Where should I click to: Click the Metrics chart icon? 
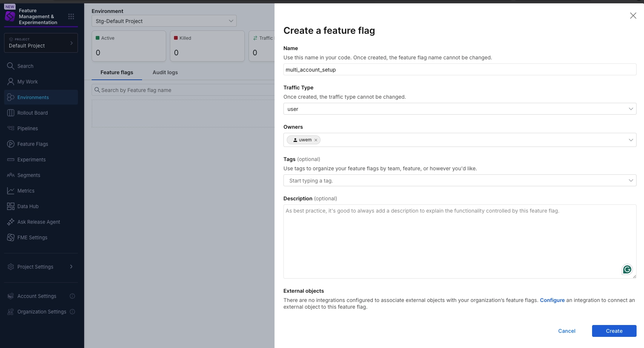[11, 191]
